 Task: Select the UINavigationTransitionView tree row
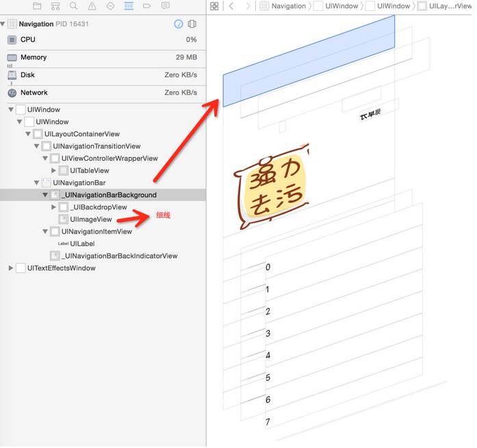point(103,146)
